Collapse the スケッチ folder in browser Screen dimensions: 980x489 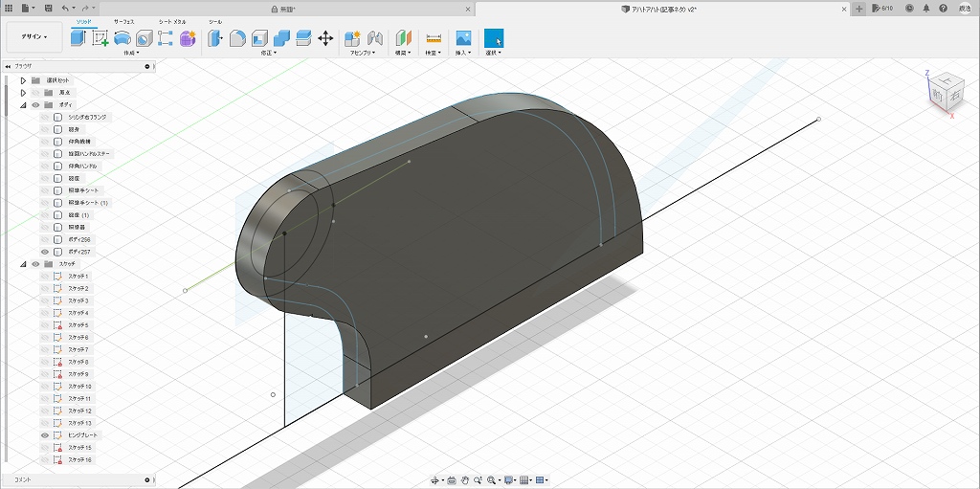23,264
